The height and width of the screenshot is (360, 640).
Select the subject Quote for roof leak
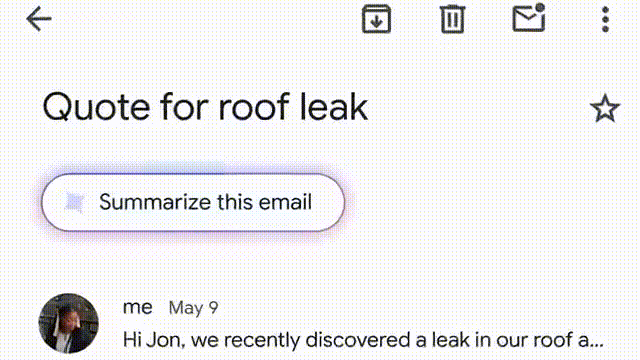click(205, 107)
